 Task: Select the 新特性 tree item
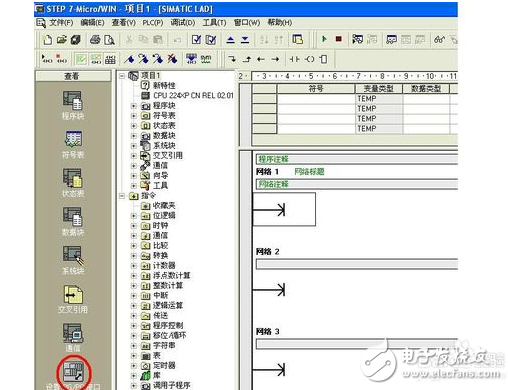pos(164,86)
